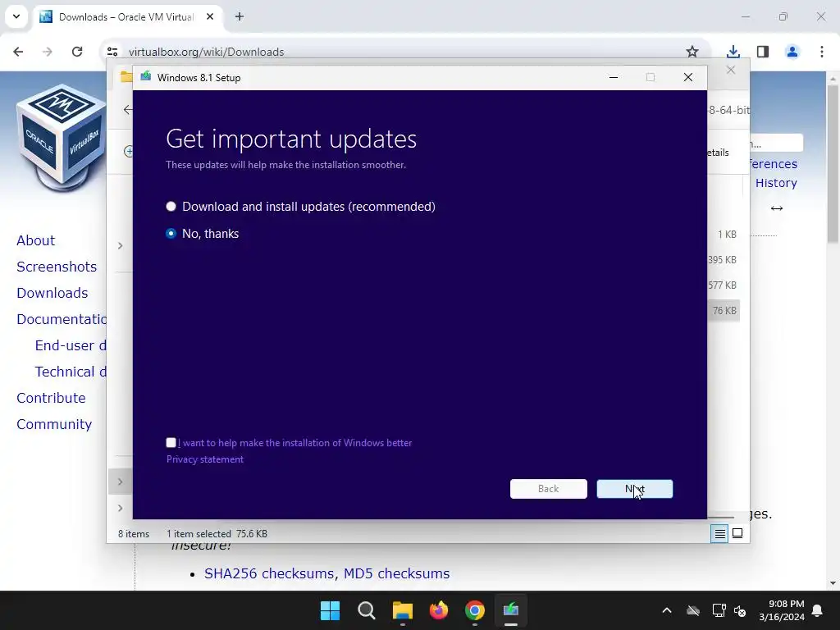Expand the upper File Explorer navigation chevron
This screenshot has width=840, height=630.
120,245
